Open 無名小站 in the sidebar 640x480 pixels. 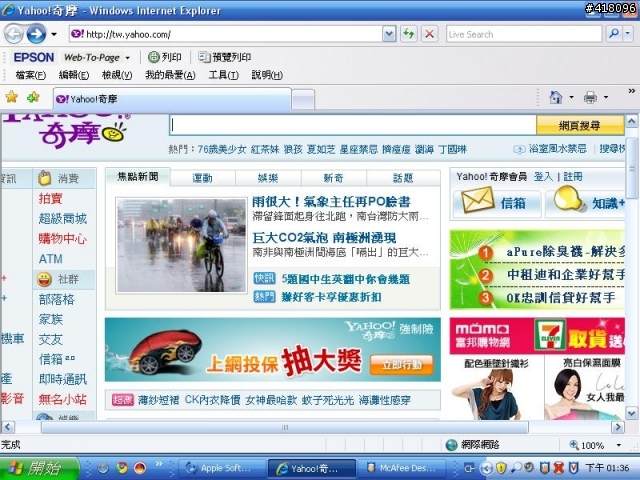[62, 399]
